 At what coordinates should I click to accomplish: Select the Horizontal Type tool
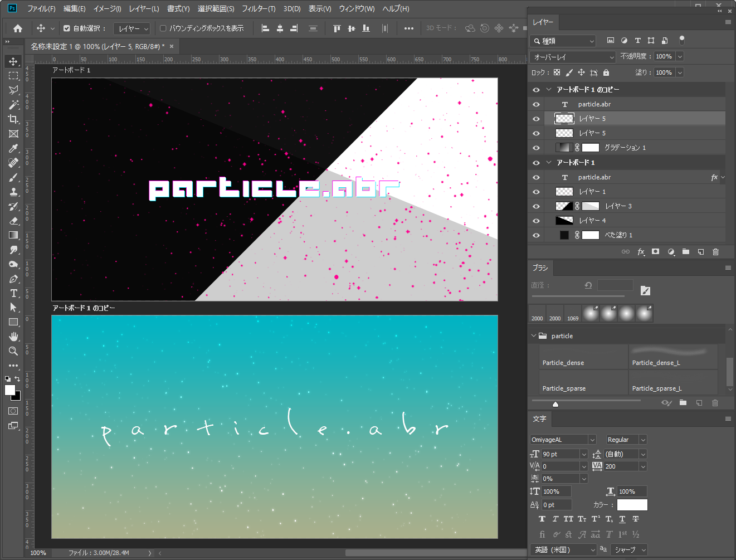(13, 293)
